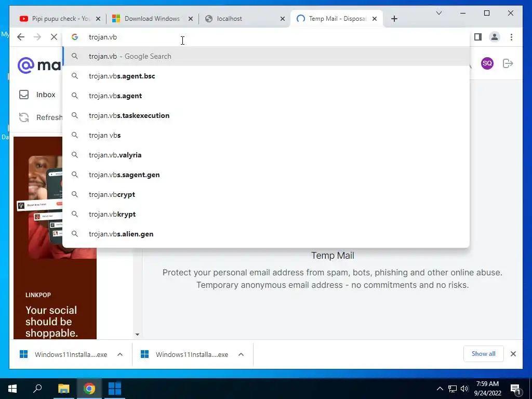Viewport: 532px width, 399px height.
Task: Click Chrome icon in taskbar
Action: click(x=89, y=389)
